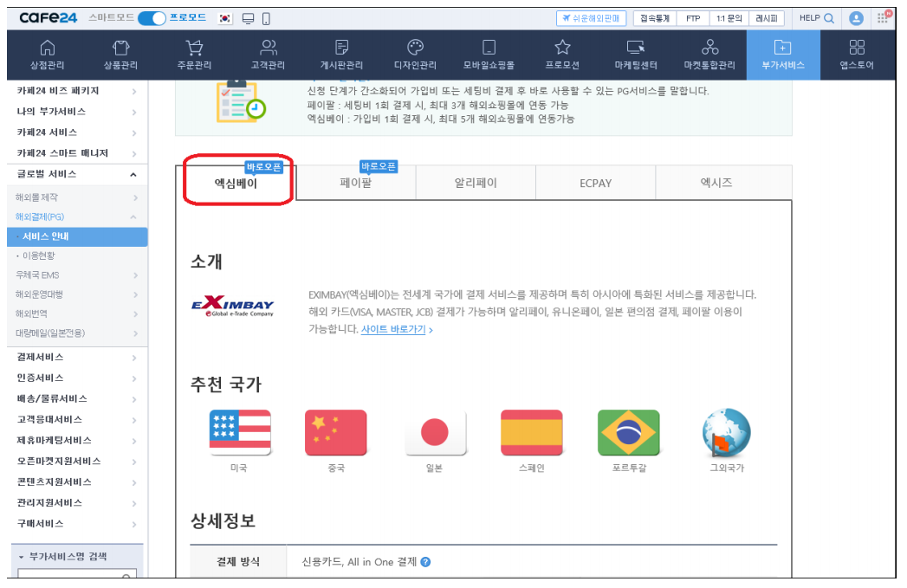This screenshot has width=907, height=588.
Task: Open the 상점관리 store management menu
Action: click(48, 55)
